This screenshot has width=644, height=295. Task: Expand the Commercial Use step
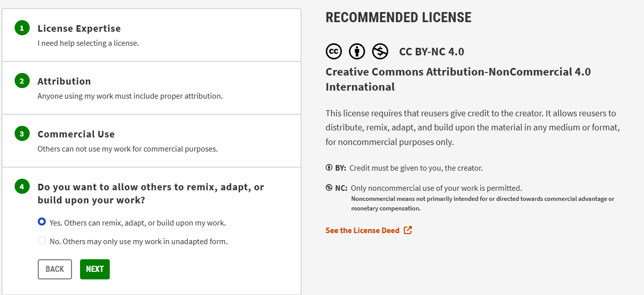pos(152,141)
